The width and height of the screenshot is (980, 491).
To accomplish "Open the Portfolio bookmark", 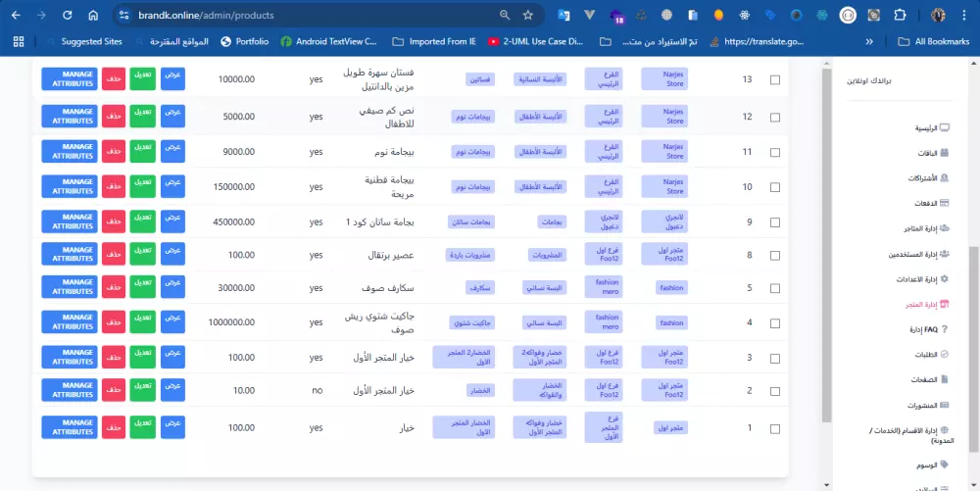I will click(x=245, y=42).
